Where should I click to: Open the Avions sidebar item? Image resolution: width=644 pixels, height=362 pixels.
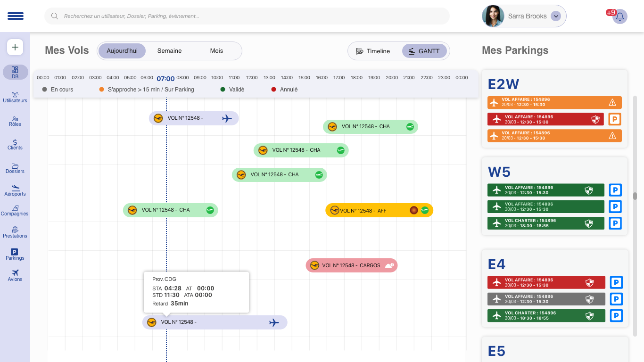15,276
